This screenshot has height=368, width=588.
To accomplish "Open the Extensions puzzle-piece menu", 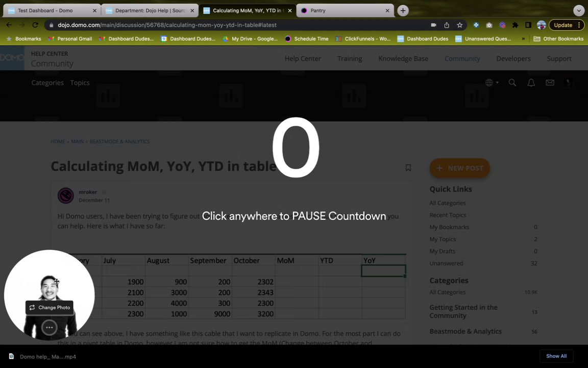I will 515,25.
